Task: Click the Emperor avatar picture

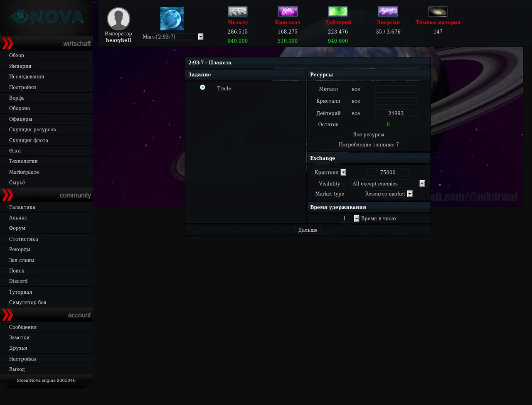Action: tap(118, 19)
